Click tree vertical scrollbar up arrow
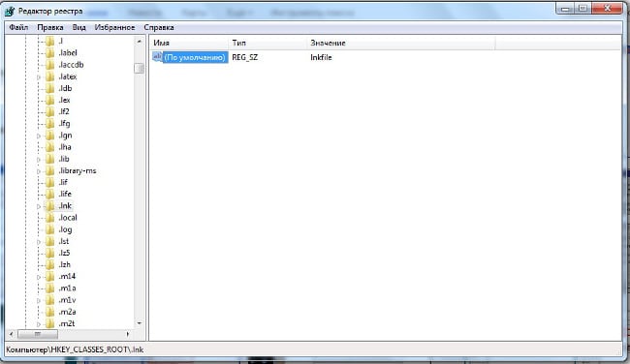 pos(139,41)
